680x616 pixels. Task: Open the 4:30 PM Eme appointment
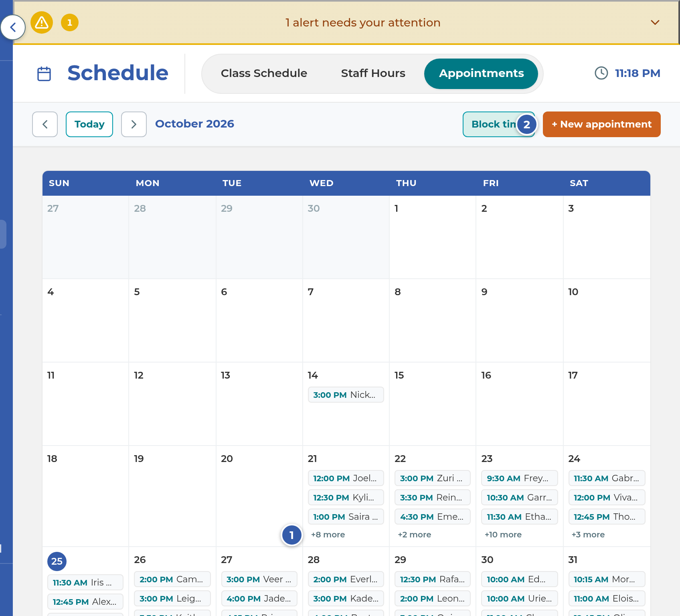[433, 517]
